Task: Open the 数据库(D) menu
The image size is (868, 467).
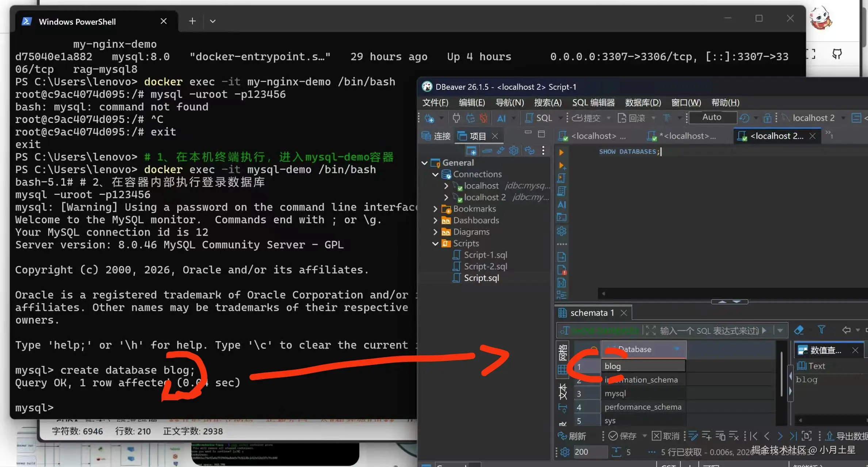Action: click(643, 103)
